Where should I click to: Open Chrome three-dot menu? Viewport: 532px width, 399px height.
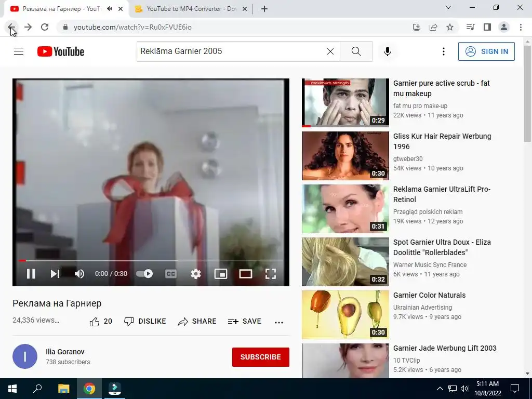click(521, 27)
